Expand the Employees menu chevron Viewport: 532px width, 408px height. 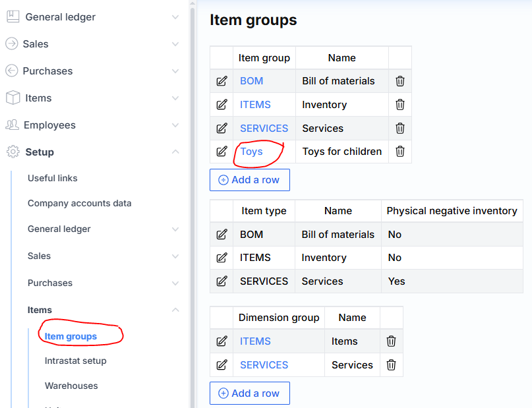(x=175, y=125)
